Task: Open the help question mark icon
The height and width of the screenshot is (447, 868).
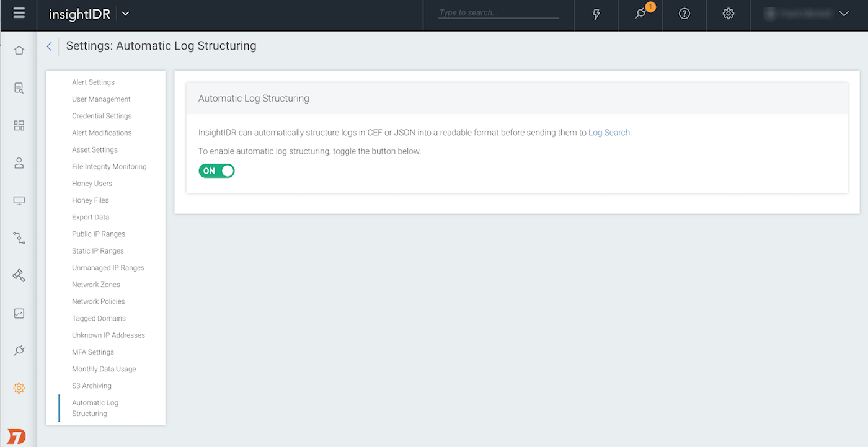Action: (684, 14)
